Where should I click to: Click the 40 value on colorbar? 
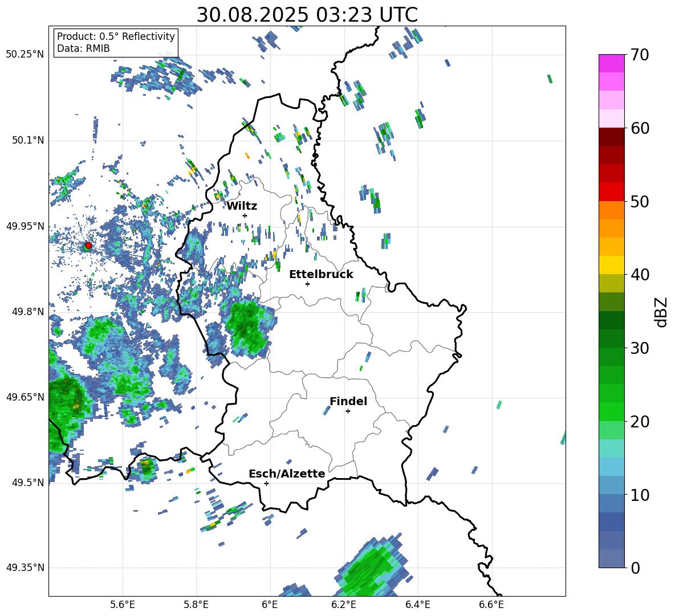640,275
